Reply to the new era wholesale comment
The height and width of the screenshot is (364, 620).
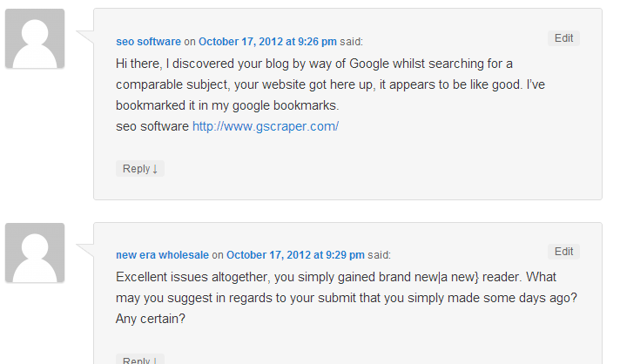(136, 361)
